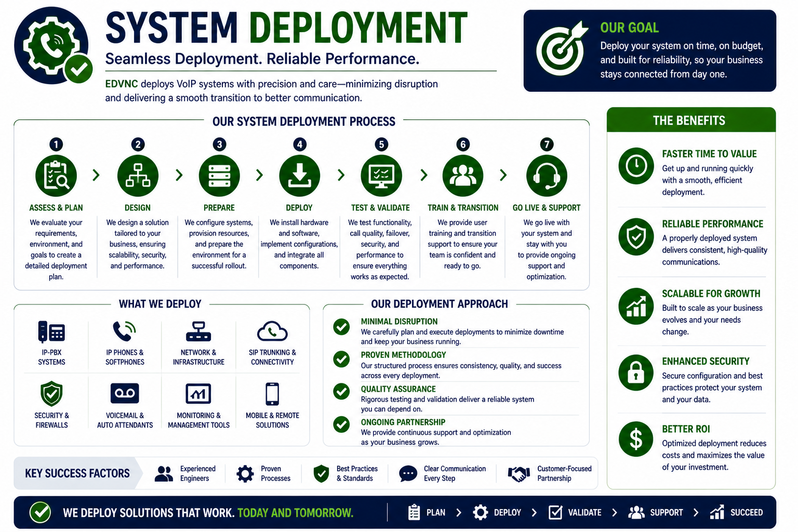Click the 'OUR DEPLOYMENT APPROACH' section heading
The width and height of the screenshot is (798, 532).
[x=440, y=304]
